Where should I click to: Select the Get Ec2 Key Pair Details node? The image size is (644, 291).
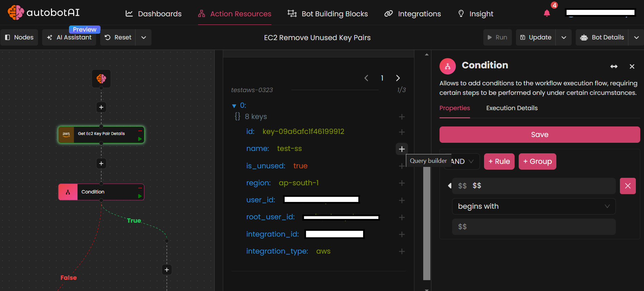click(101, 135)
